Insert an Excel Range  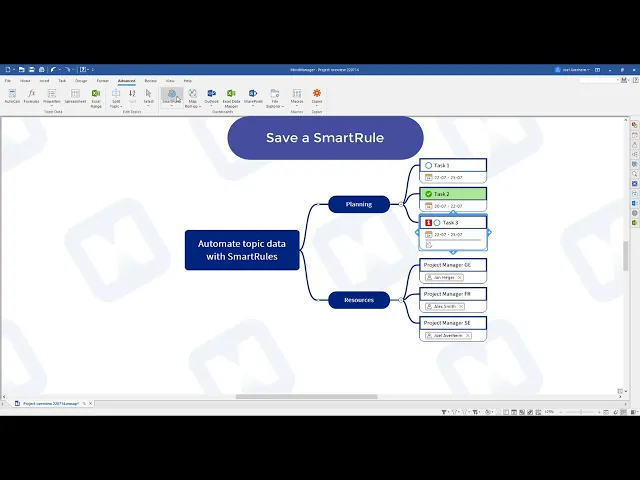(96, 99)
